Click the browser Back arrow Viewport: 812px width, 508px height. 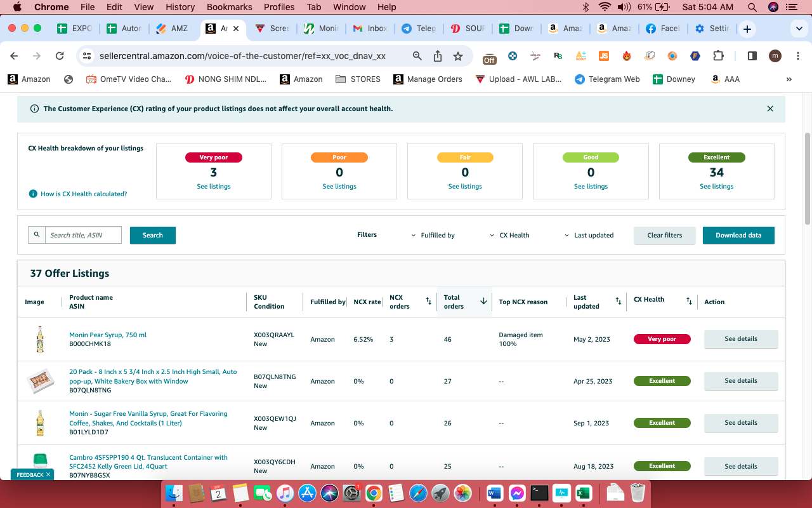[x=14, y=56]
